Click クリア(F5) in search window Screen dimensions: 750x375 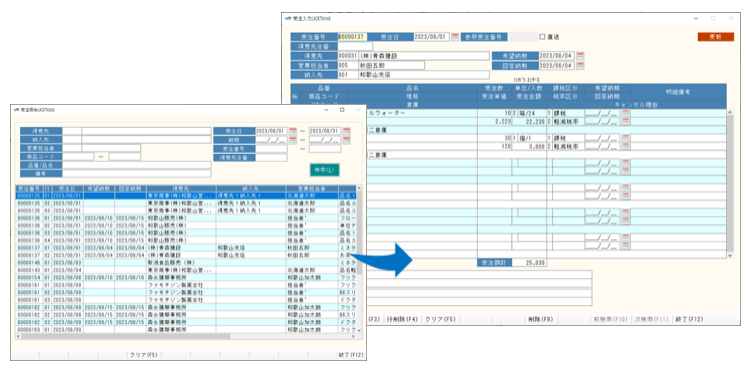(x=143, y=355)
